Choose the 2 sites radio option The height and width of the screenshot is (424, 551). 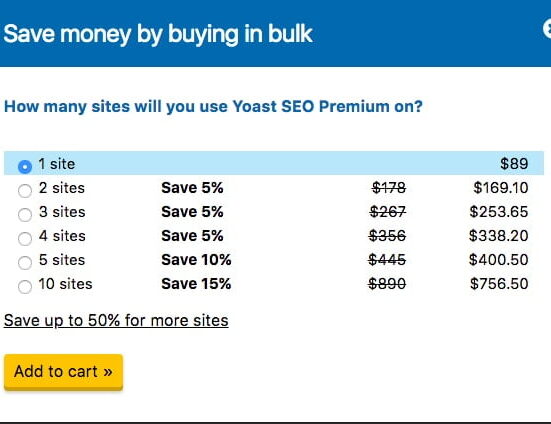[x=25, y=191]
